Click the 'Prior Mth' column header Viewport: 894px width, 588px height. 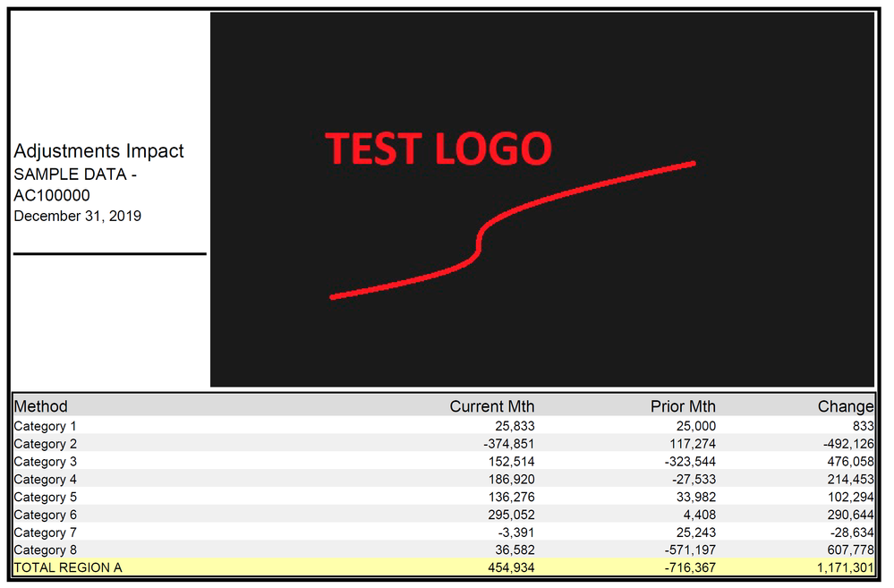pyautogui.click(x=683, y=406)
